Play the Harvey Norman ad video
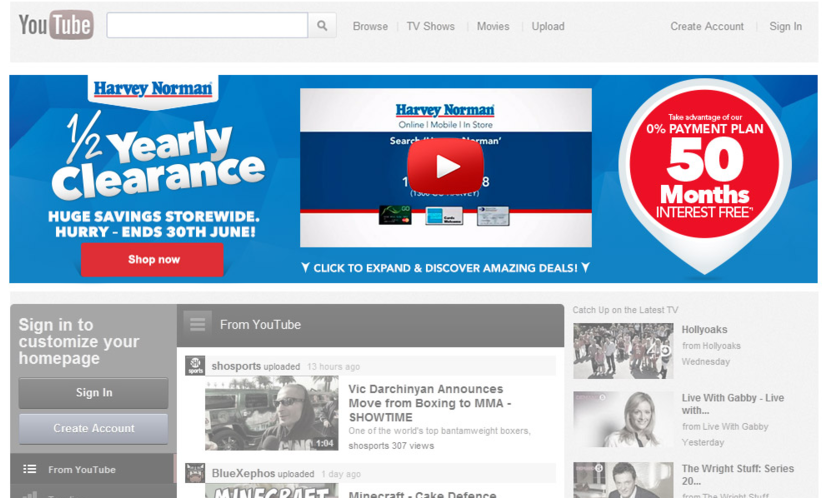 click(x=445, y=166)
